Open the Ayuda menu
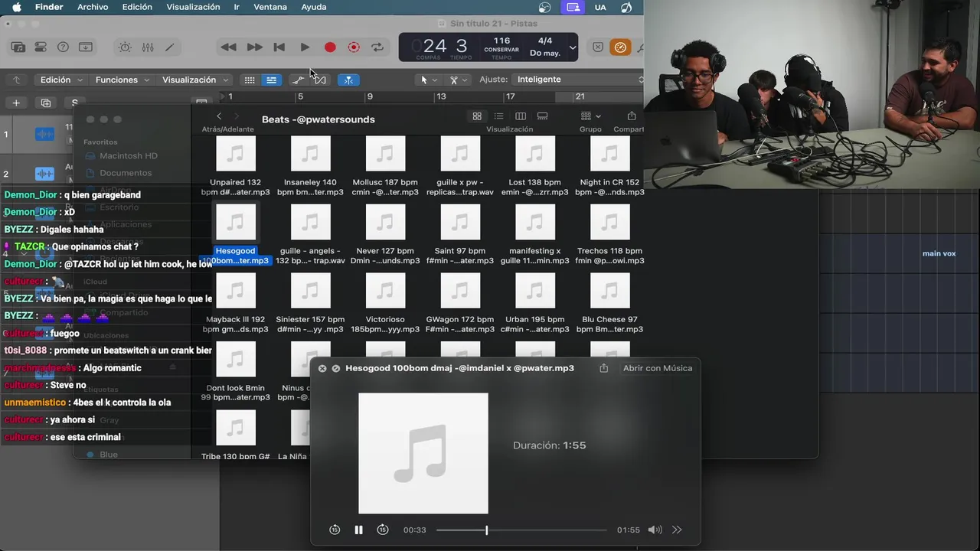This screenshot has height=551, width=980. (x=314, y=7)
